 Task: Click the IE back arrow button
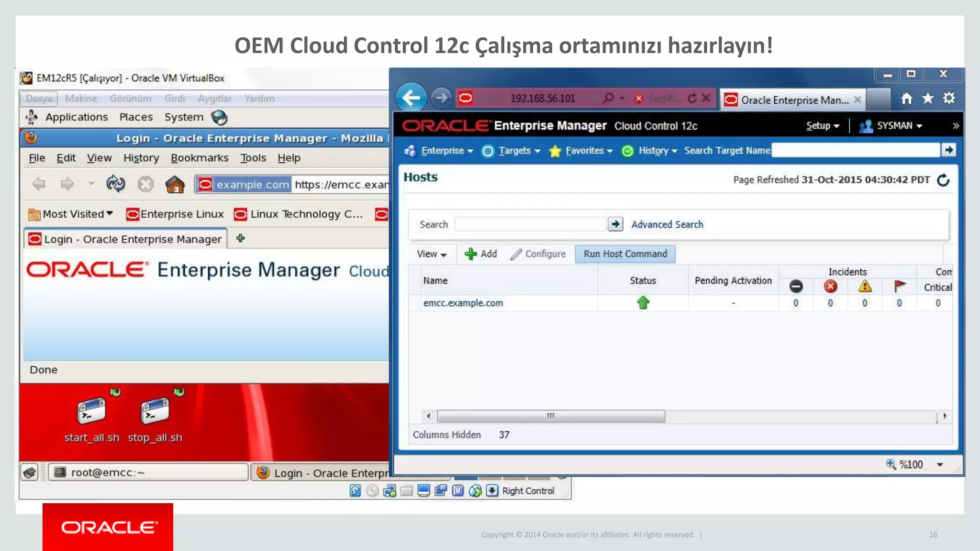coord(411,98)
